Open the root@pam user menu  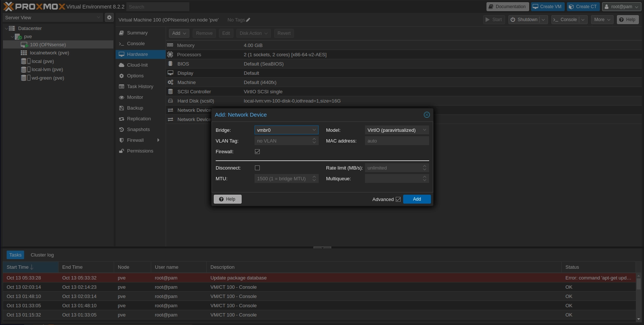pyautogui.click(x=621, y=7)
